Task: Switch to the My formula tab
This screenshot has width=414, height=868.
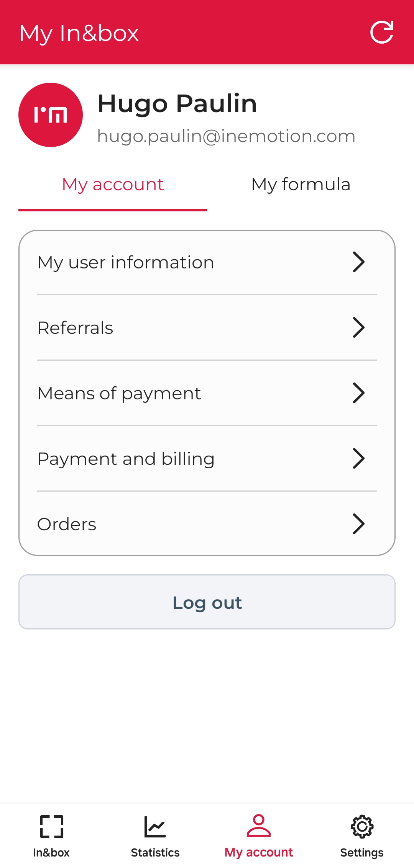Action: [301, 185]
